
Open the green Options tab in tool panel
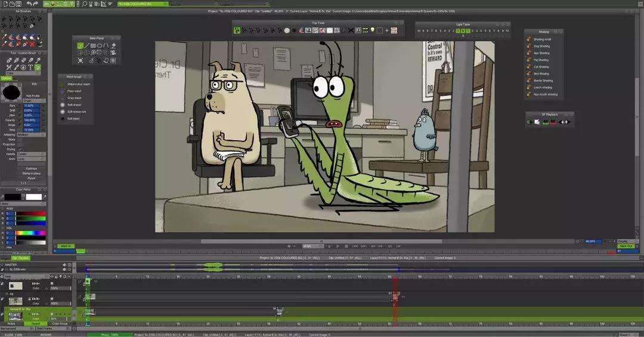pyautogui.click(x=6, y=78)
